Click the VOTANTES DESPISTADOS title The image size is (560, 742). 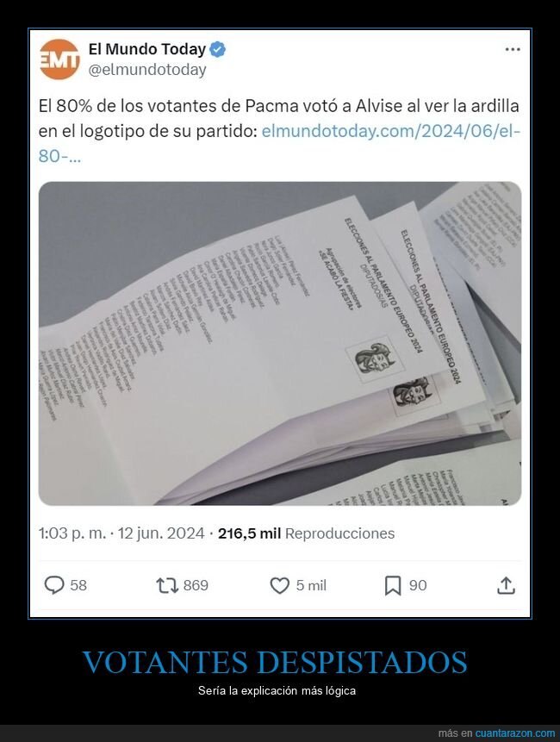[x=276, y=662]
